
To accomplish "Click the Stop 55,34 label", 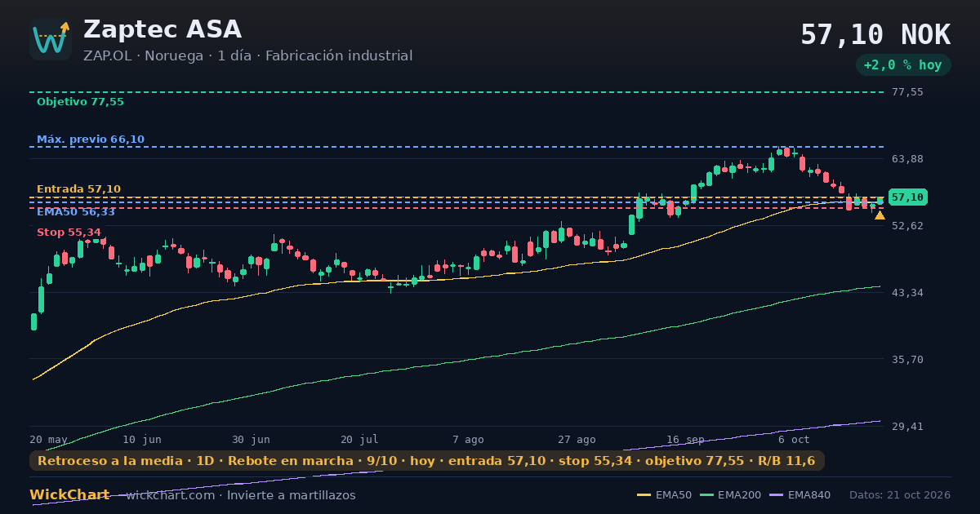I will pyautogui.click(x=69, y=233).
